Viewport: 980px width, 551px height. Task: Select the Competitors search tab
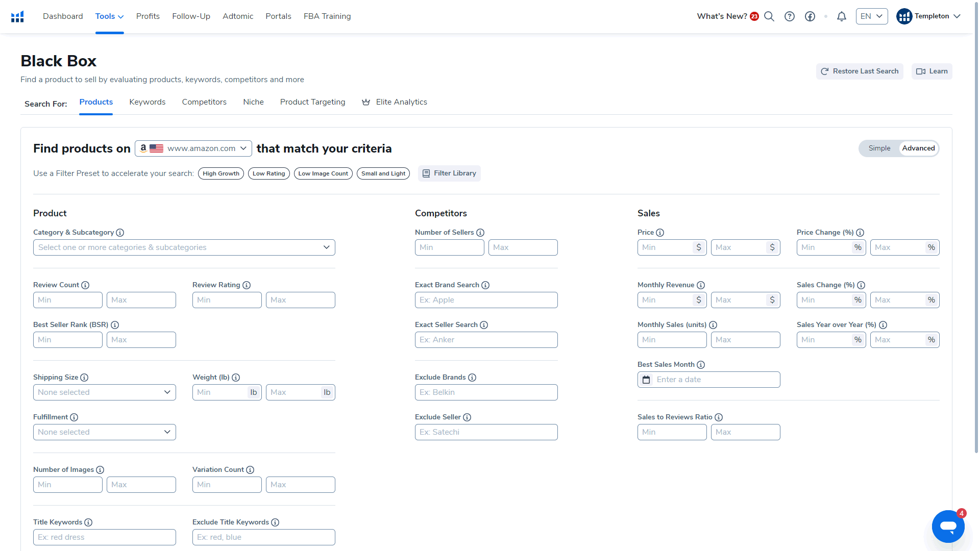[x=204, y=102]
